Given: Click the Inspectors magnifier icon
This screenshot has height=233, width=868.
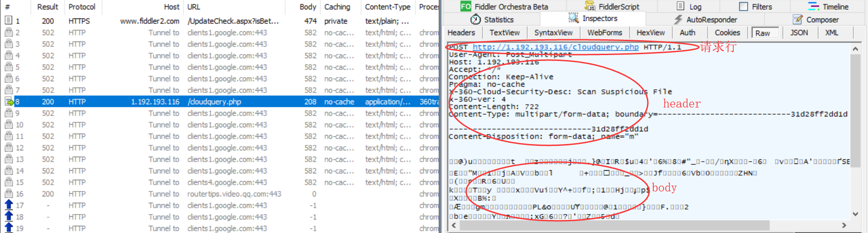Looking at the screenshot, I should click(x=573, y=18).
